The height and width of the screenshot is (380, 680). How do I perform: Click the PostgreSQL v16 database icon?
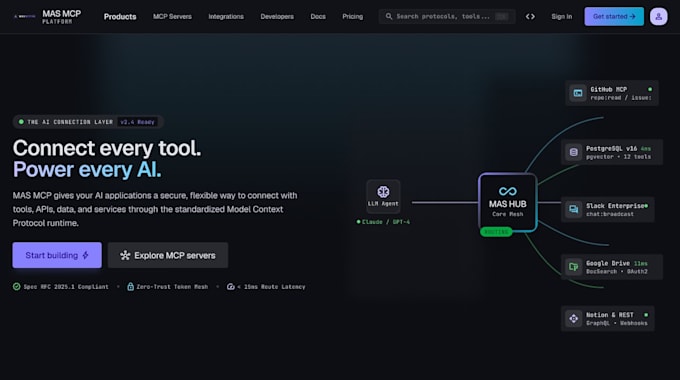click(x=573, y=152)
